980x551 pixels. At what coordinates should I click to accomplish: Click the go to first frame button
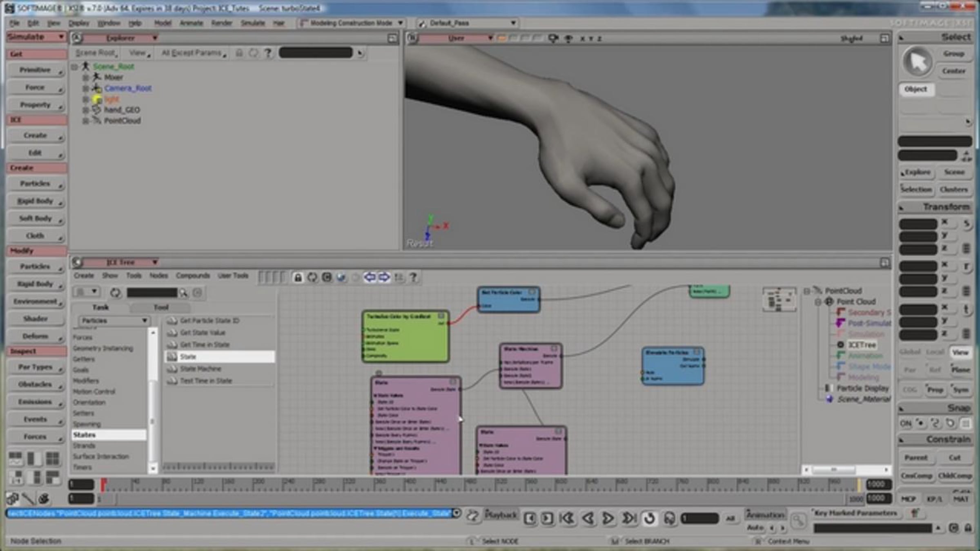(x=567, y=518)
